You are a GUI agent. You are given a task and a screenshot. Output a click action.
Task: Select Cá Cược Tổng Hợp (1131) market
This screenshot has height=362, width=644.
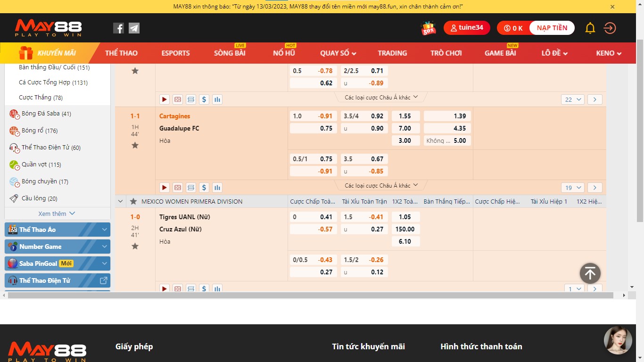[x=53, y=82]
